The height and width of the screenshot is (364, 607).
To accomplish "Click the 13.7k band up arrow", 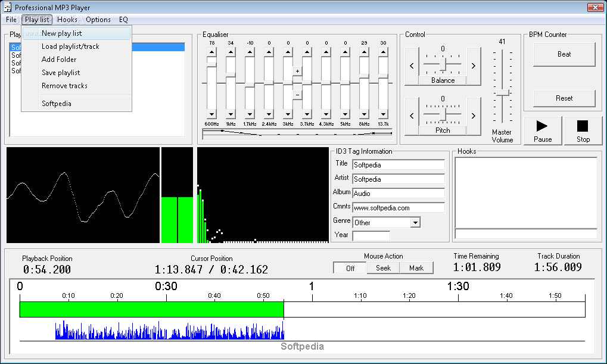I will [383, 52].
